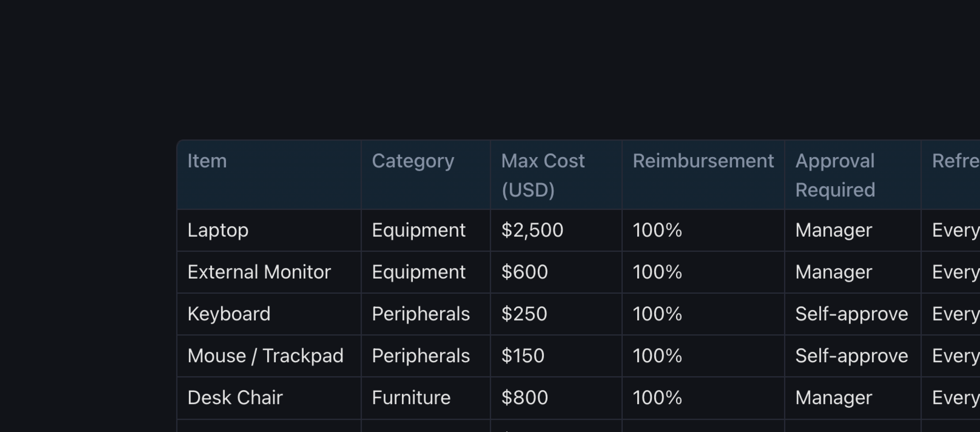Click Self-approve in the Mouse / Trackpad row
This screenshot has height=432, width=980.
click(851, 356)
